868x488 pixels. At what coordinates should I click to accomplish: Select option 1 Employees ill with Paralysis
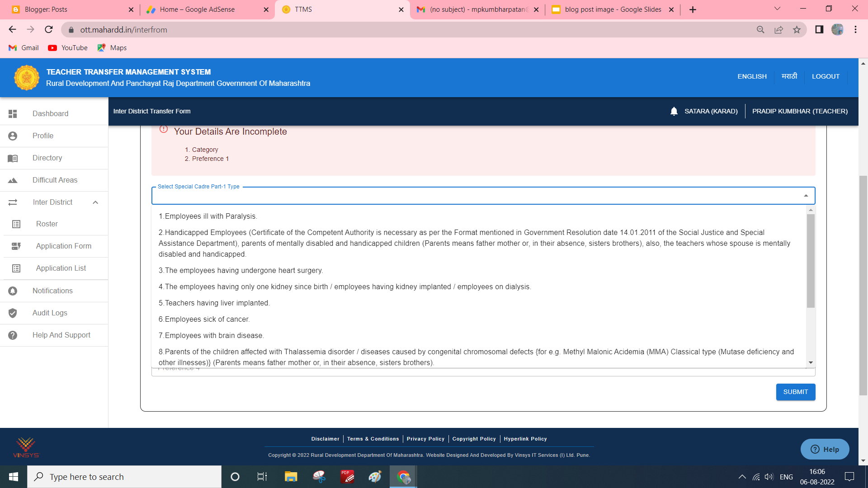[478, 216]
